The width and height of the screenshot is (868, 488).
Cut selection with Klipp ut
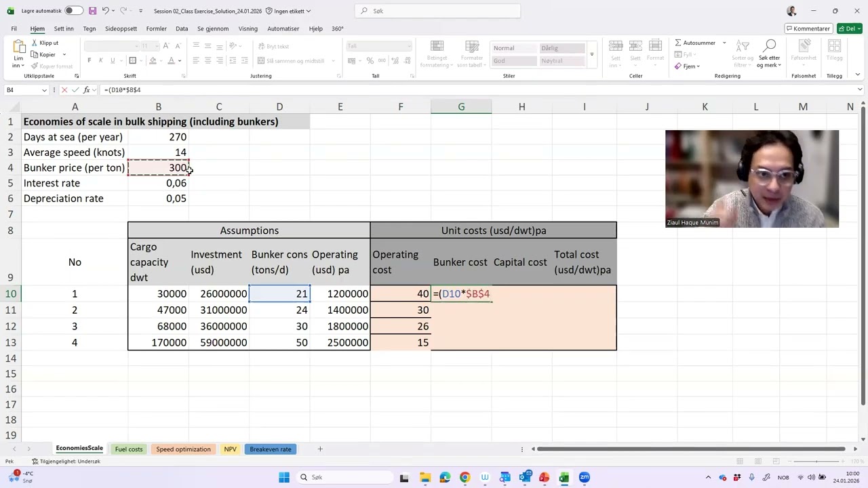45,43
